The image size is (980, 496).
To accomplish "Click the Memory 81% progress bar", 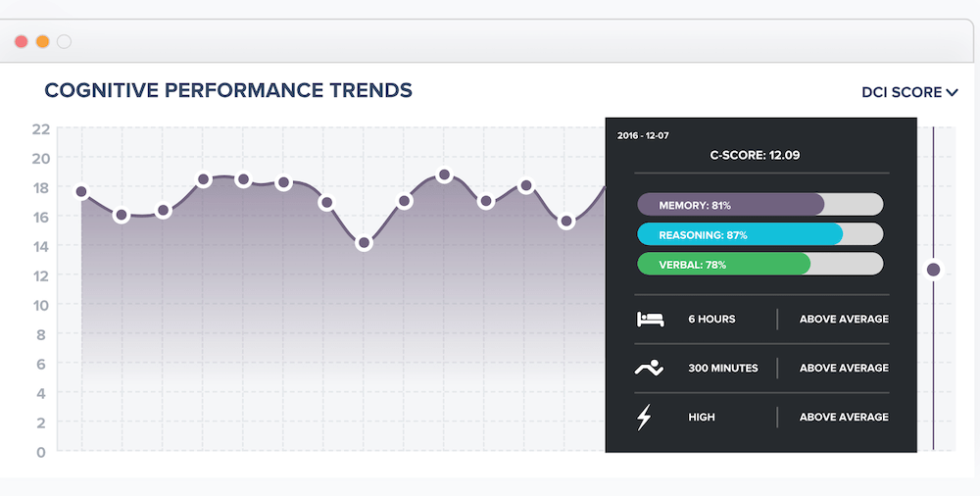I will point(760,205).
